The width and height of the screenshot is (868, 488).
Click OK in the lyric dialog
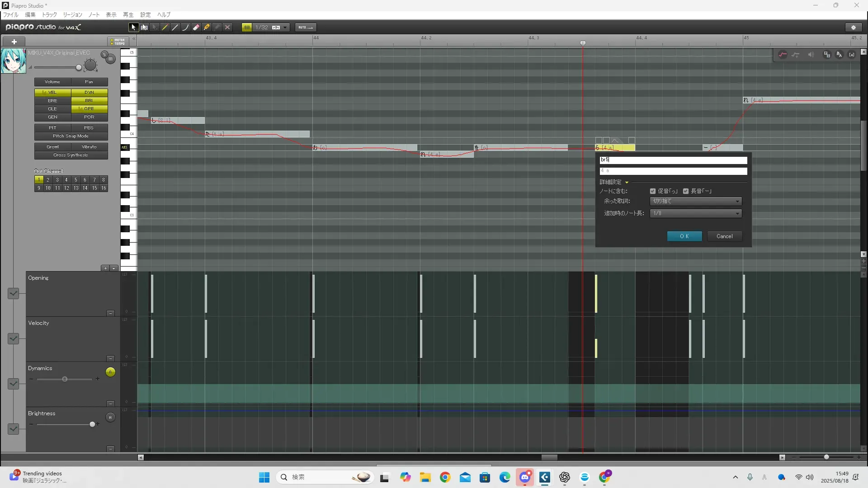coord(684,236)
